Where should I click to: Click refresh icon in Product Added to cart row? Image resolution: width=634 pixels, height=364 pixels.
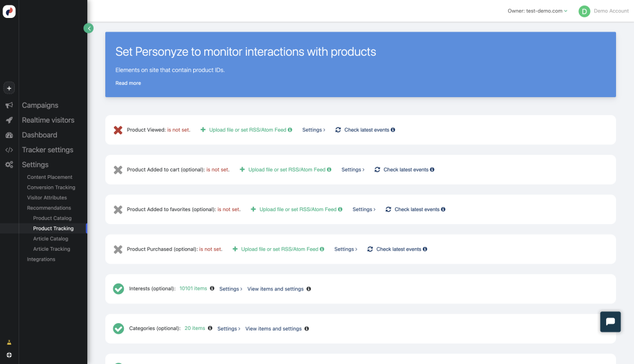[x=377, y=170]
